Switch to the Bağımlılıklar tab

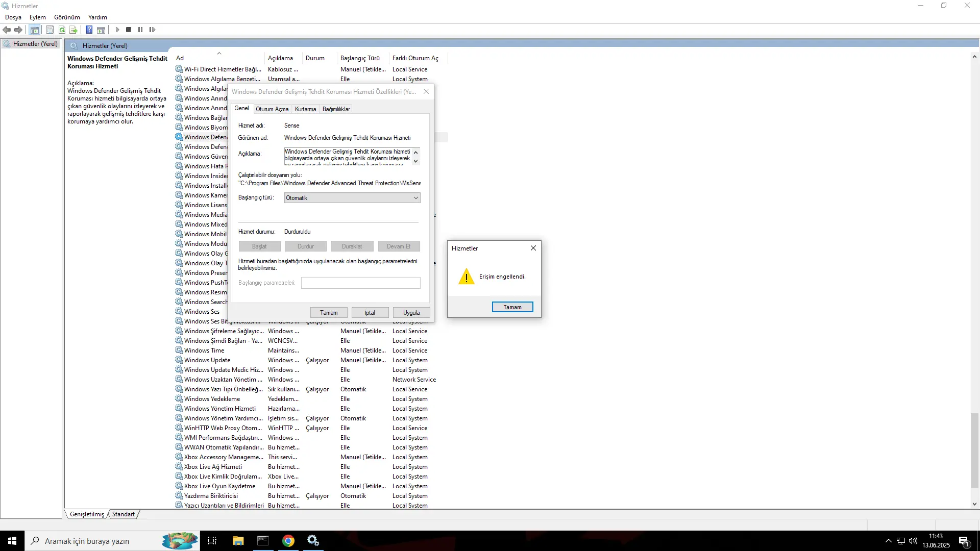336,109
